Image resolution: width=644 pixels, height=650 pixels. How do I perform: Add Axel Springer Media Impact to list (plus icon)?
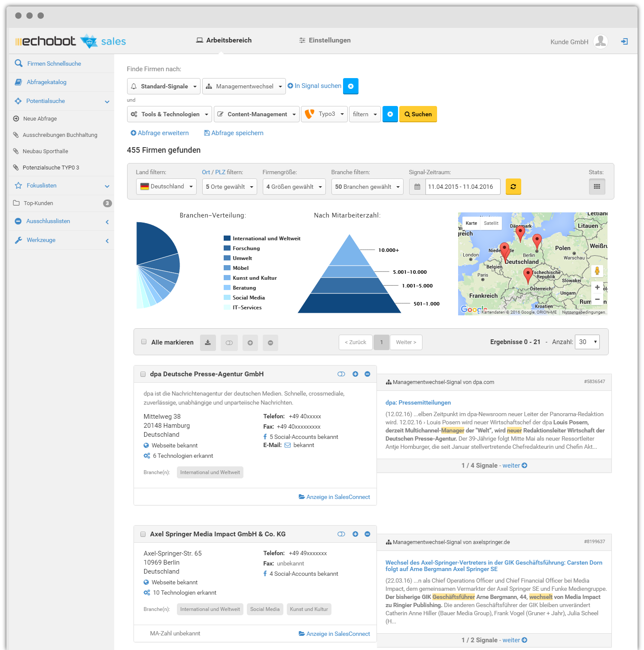click(355, 534)
